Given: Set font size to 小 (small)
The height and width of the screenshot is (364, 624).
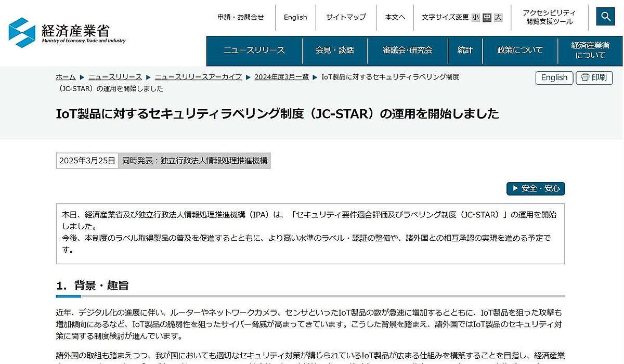Looking at the screenshot, I should click(x=476, y=18).
